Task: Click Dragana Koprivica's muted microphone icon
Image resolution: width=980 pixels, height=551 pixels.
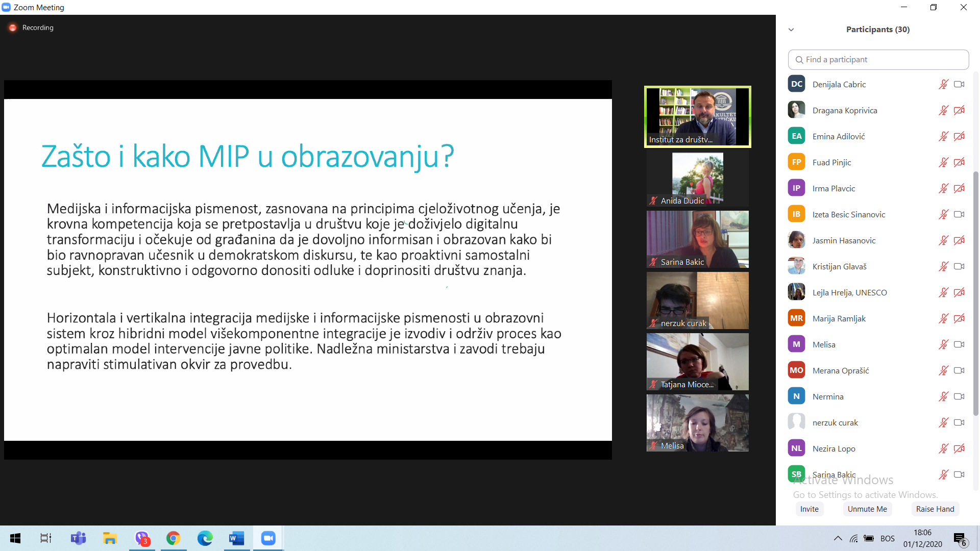Action: (943, 111)
